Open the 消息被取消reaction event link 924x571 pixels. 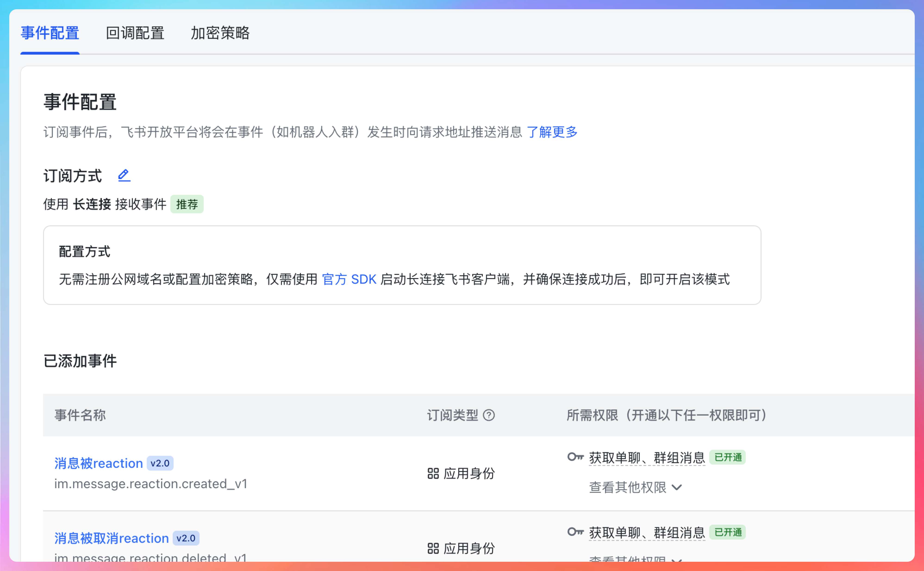click(111, 538)
